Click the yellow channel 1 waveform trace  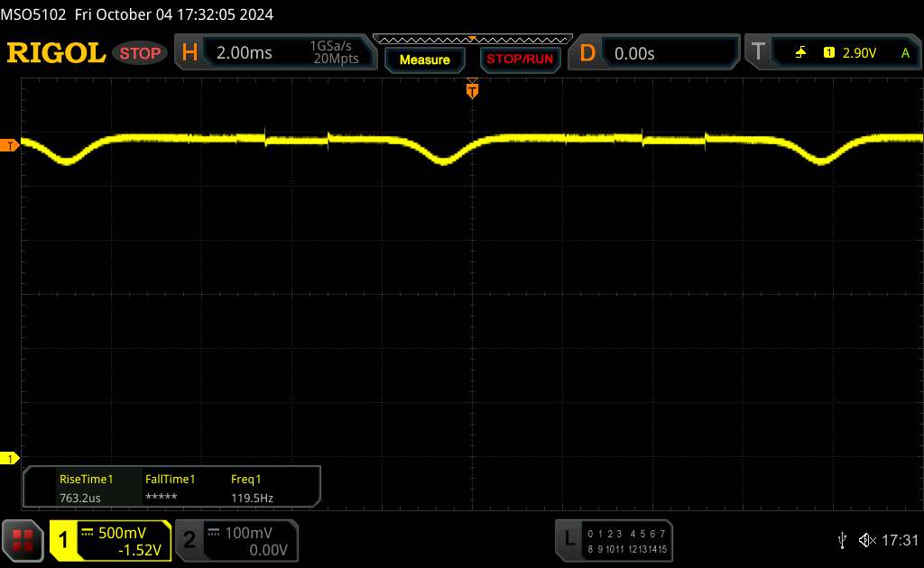472,145
